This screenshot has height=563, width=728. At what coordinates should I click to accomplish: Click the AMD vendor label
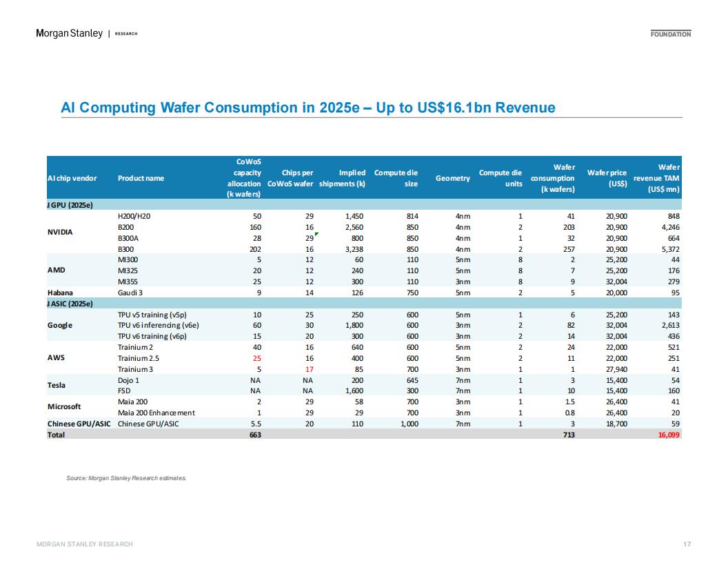56,270
